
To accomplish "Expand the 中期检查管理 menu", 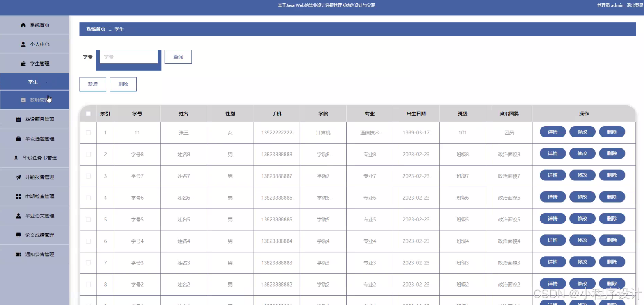I will (x=34, y=196).
